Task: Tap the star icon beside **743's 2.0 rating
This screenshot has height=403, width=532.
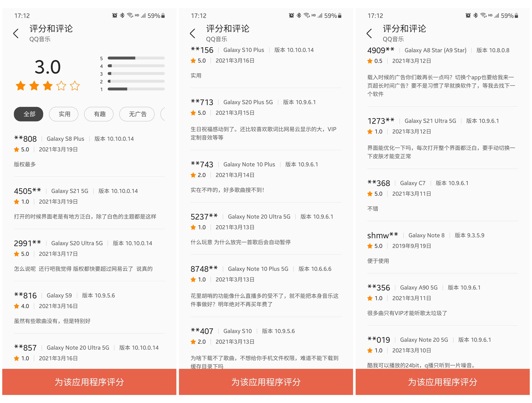Action: (193, 175)
